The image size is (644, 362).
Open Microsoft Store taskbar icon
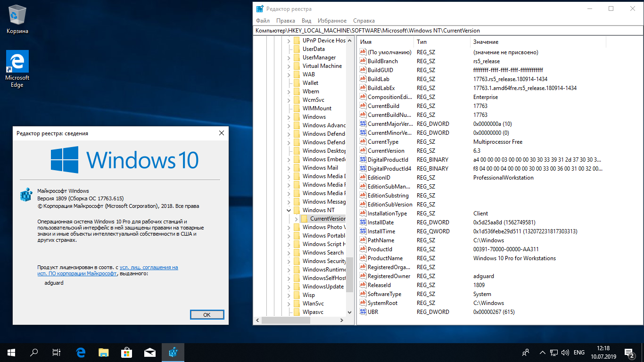point(127,352)
